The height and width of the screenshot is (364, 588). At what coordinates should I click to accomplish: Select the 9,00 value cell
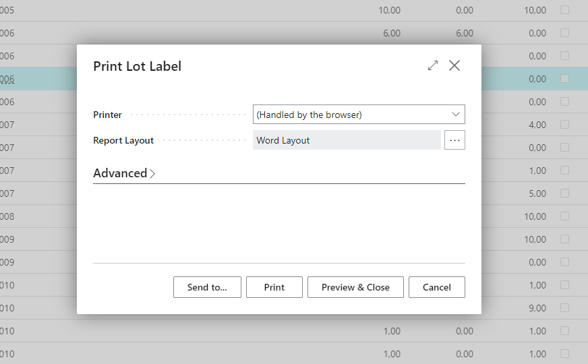(x=537, y=308)
